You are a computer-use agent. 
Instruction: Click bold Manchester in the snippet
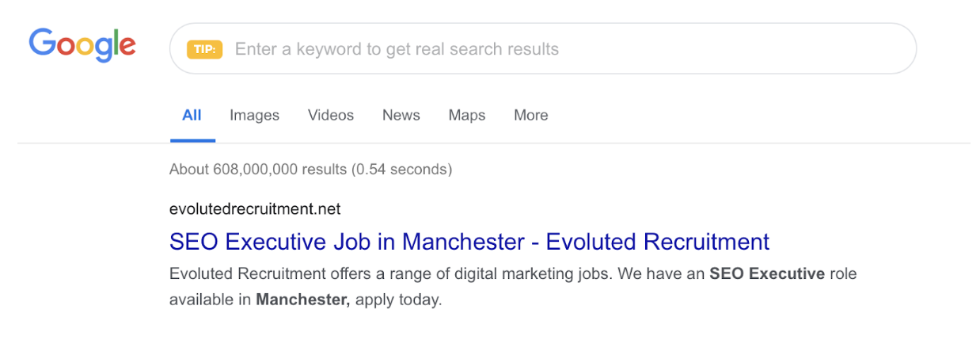303,300
